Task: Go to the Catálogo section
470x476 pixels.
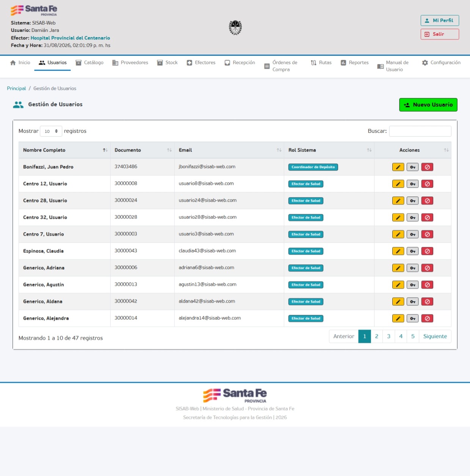Action: coord(89,63)
